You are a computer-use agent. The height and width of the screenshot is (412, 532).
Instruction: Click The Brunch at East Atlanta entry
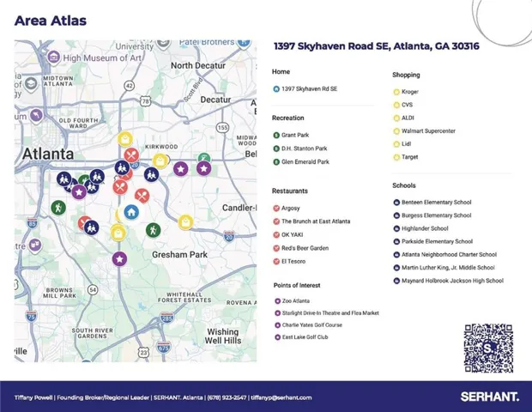click(x=316, y=221)
